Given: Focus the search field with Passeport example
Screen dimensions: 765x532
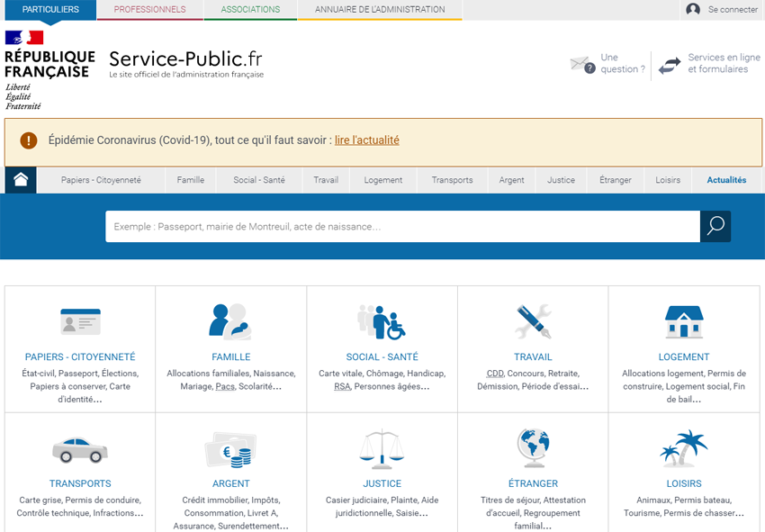Looking at the screenshot, I should point(402,227).
